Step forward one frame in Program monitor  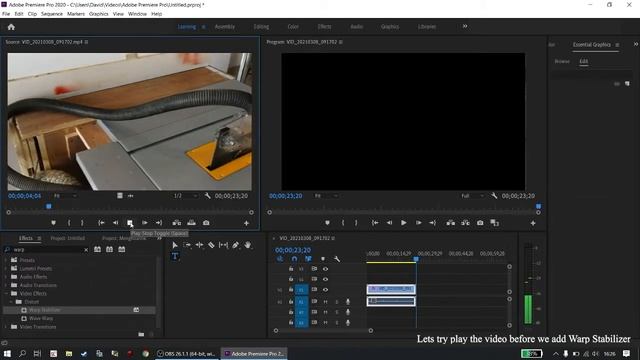(x=418, y=223)
